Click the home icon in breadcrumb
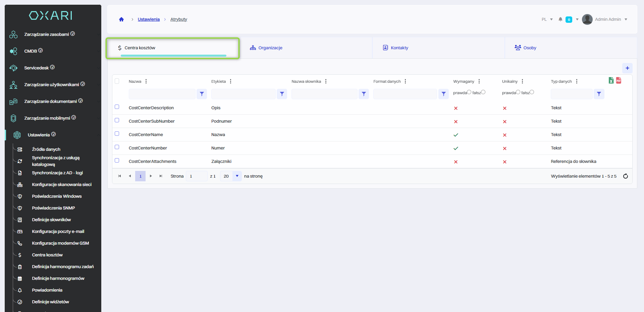This screenshot has height=312, width=644. click(121, 19)
